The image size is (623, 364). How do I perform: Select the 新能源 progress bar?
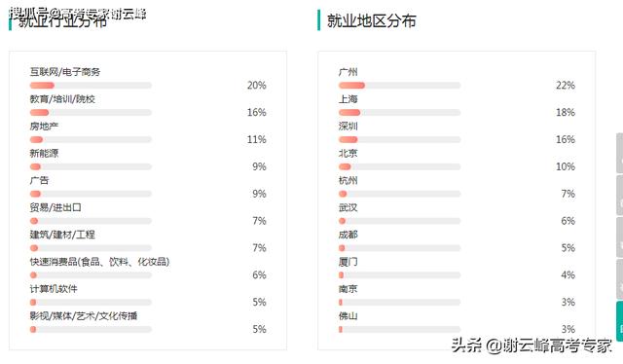tap(91, 166)
